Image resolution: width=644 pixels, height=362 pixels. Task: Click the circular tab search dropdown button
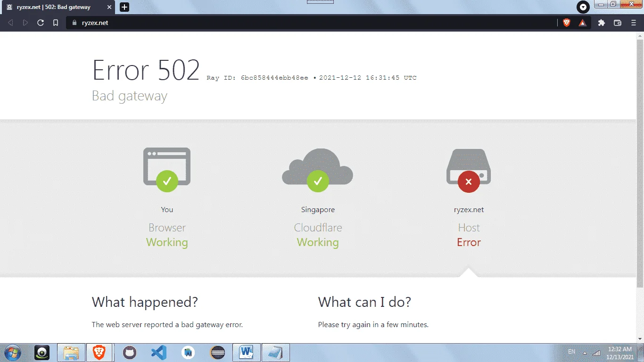pos(583,7)
